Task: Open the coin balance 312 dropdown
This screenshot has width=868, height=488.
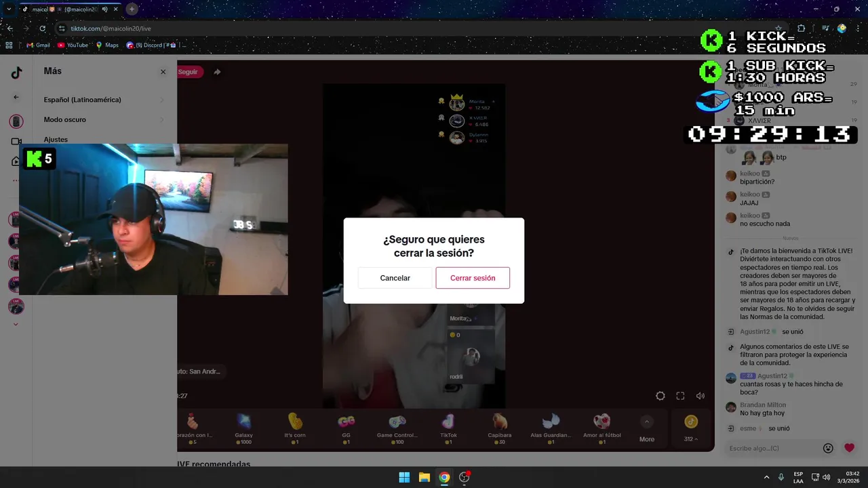Action: 691,439
